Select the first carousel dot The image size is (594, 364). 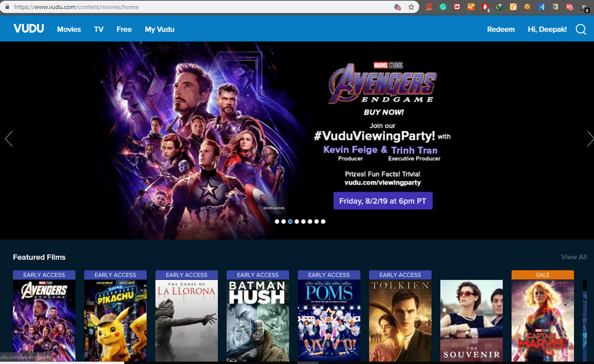[277, 222]
